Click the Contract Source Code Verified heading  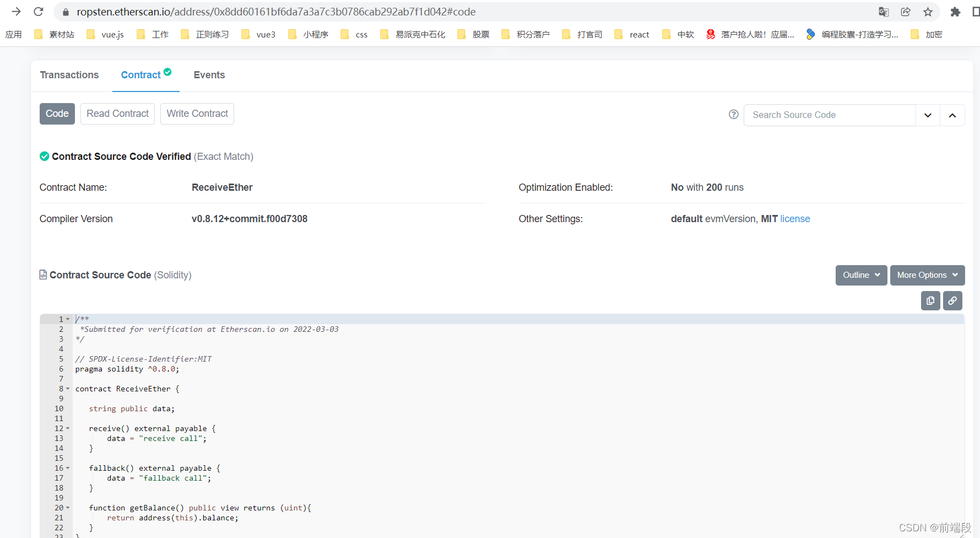click(x=121, y=157)
